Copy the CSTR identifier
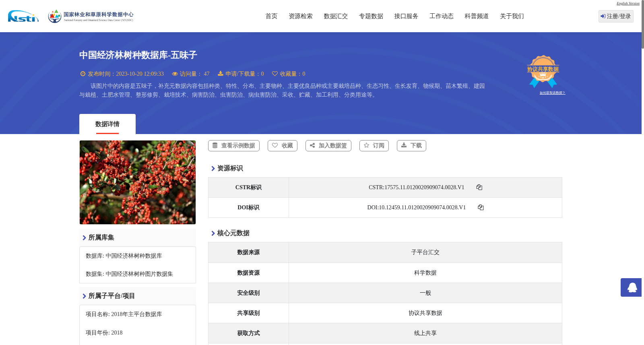The height and width of the screenshot is (345, 644). point(479,187)
